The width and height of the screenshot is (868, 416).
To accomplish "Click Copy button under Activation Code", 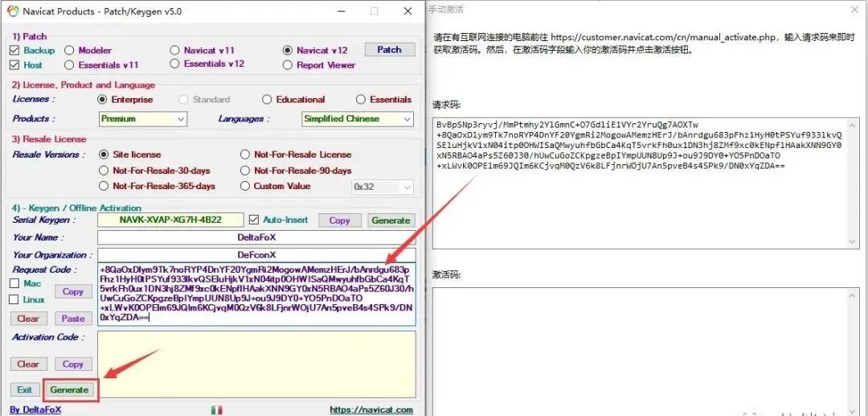I will pos(72,364).
